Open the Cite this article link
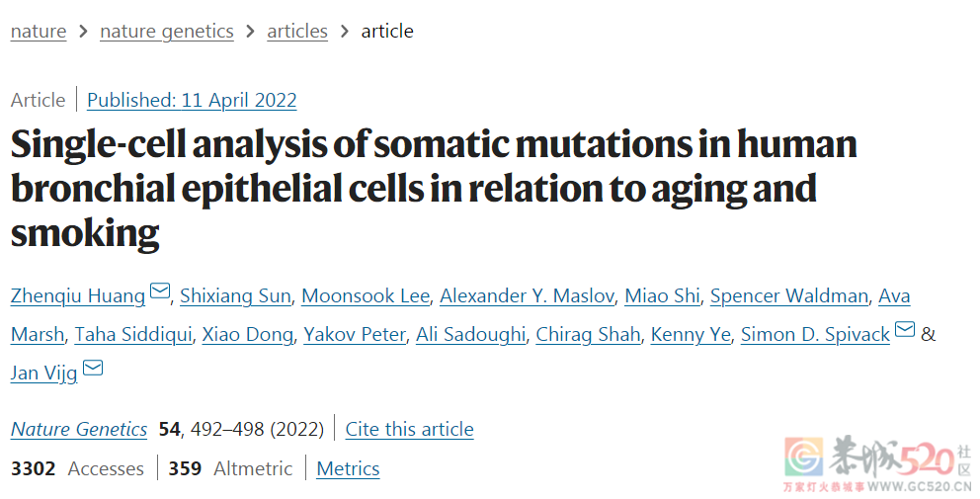This screenshot has width=980, height=499. (409, 429)
